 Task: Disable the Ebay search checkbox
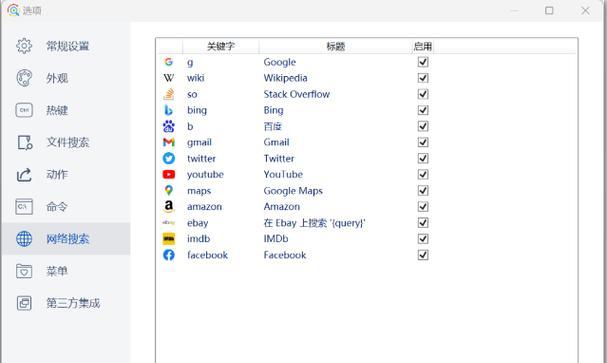click(423, 223)
